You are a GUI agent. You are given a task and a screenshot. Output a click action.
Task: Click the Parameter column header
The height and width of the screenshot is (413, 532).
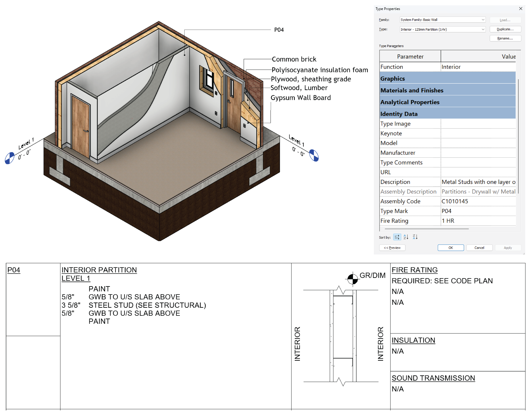pos(410,56)
